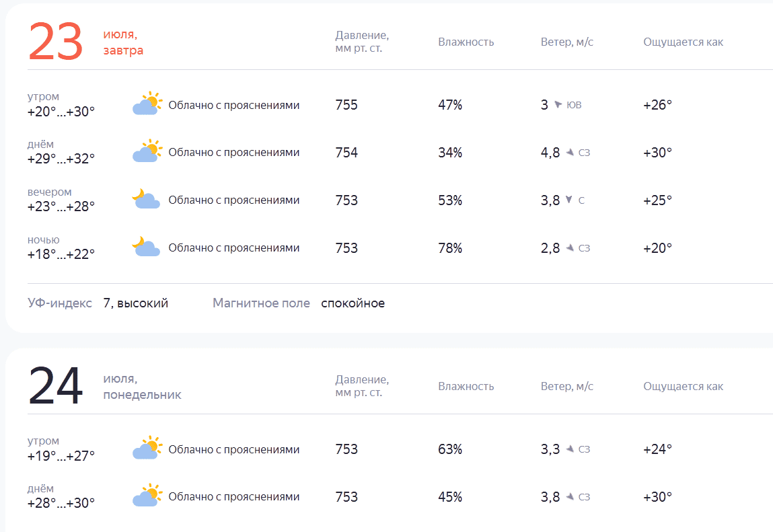Image resolution: width=773 pixels, height=532 pixels.
Task: Click the July 24 "Ветер, м/с" column header
Action: point(566,386)
